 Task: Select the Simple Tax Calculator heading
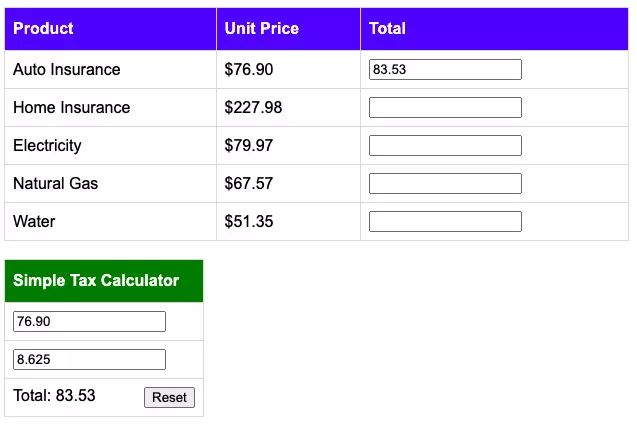click(x=96, y=280)
